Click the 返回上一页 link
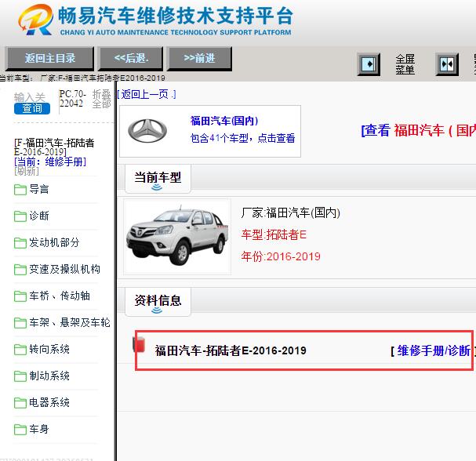The image size is (476, 461). tap(147, 94)
